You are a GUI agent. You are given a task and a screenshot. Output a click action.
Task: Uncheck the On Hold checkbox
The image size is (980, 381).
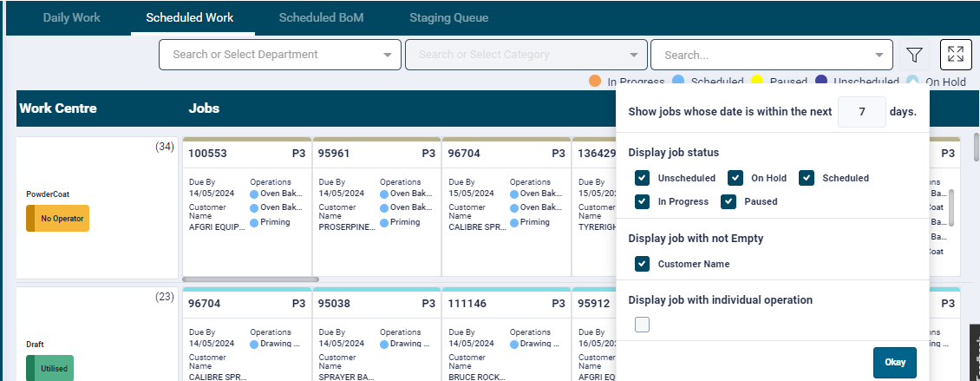point(735,178)
